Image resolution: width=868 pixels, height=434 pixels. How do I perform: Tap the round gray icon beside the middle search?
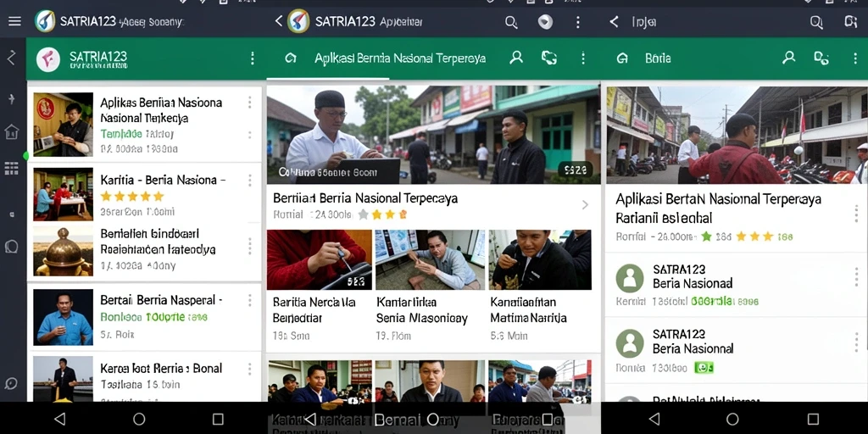pos(545,22)
